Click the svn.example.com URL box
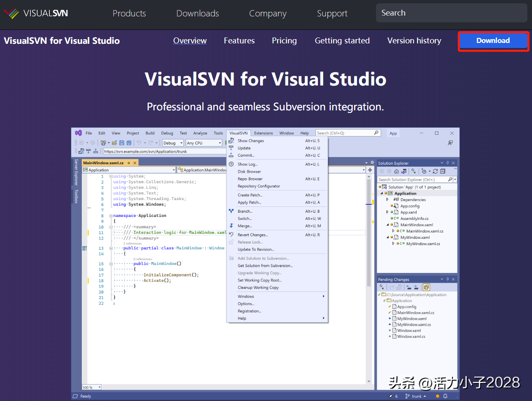This screenshot has width=532, height=401. pyautogui.click(x=164, y=152)
